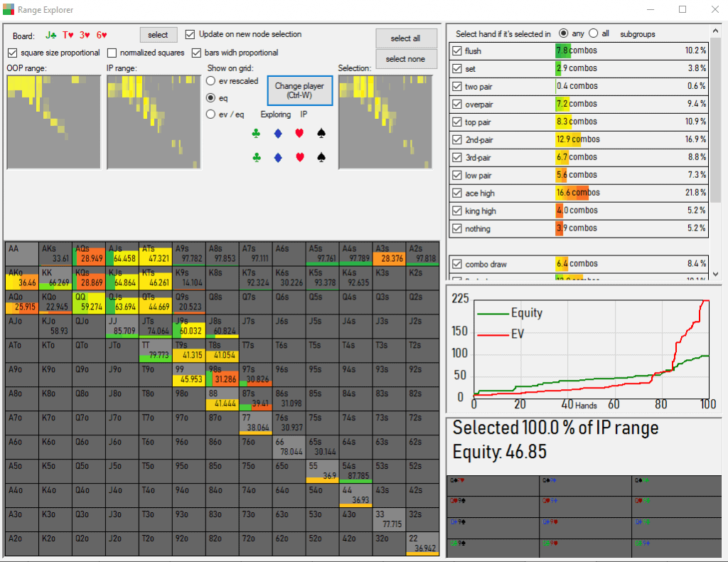
Task: Toggle Update on new node selection
Action: coord(191,34)
